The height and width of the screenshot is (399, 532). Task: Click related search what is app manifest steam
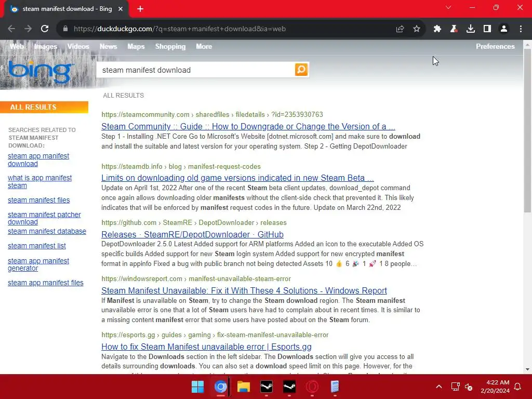[x=39, y=181]
